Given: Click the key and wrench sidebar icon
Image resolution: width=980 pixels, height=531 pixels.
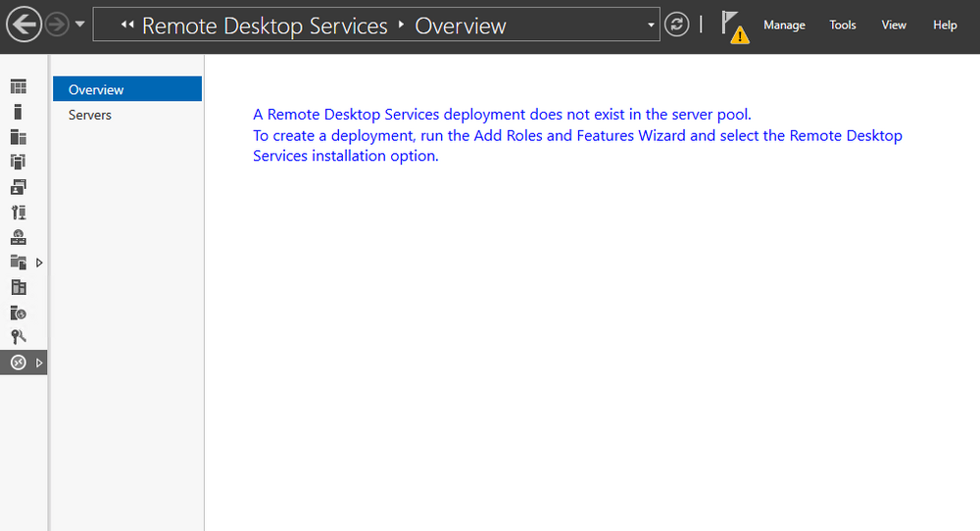Looking at the screenshot, I should point(19,337).
